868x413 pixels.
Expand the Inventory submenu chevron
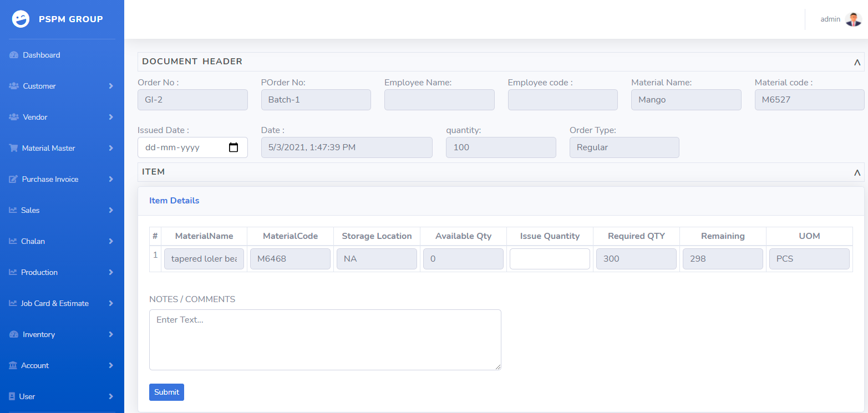pyautogui.click(x=111, y=335)
